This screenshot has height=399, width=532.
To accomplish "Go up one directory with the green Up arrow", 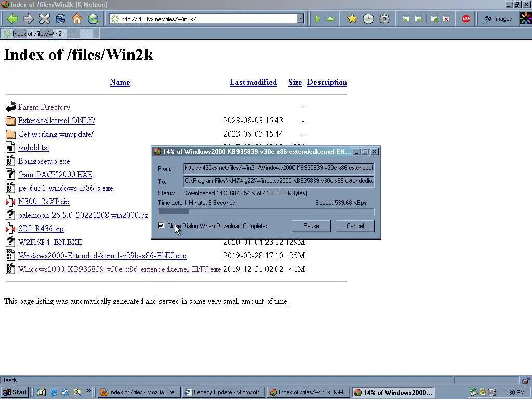I will (x=330, y=19).
